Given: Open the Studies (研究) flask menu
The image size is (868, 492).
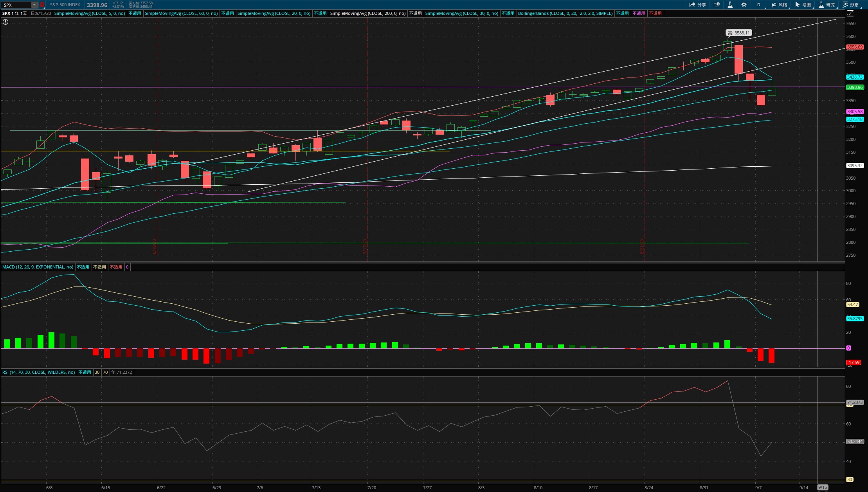Looking at the screenshot, I should click(827, 5).
